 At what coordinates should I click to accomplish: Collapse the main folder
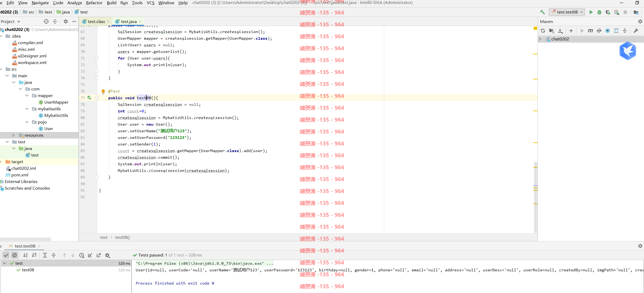pyautogui.click(x=7, y=76)
